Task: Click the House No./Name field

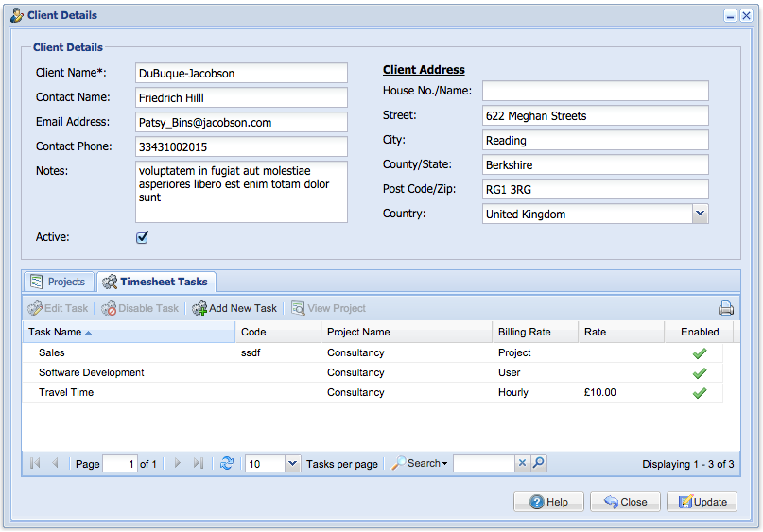Action: pyautogui.click(x=595, y=91)
